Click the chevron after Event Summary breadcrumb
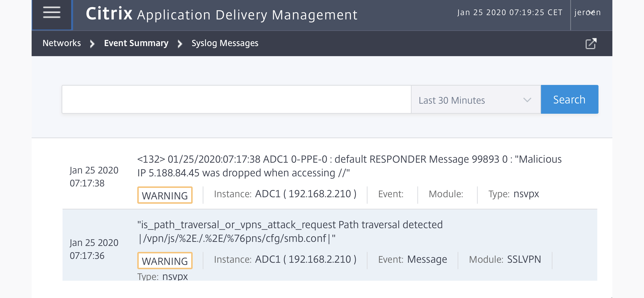The height and width of the screenshot is (298, 644). [180, 44]
